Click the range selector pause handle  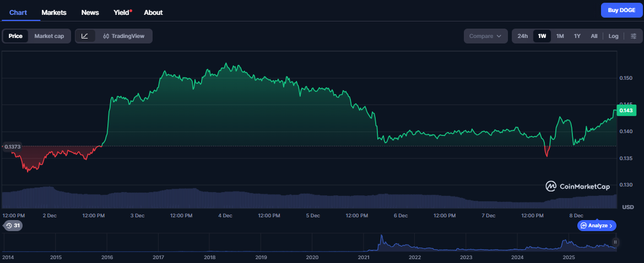click(615, 242)
